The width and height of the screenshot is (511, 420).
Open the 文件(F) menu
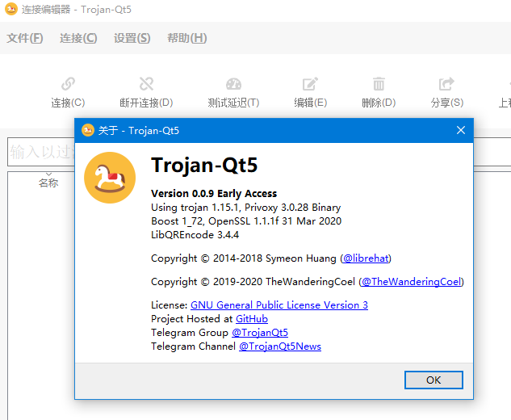(25, 38)
